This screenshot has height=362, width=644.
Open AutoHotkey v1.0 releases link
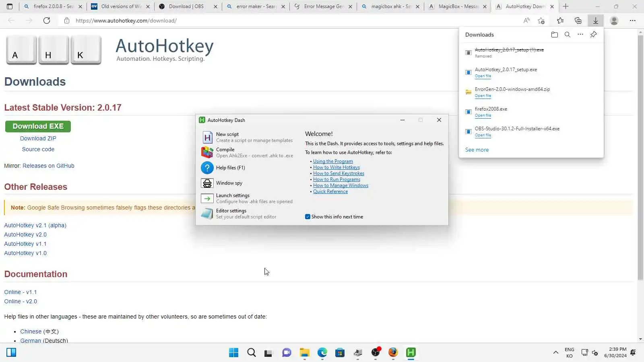[x=25, y=253]
